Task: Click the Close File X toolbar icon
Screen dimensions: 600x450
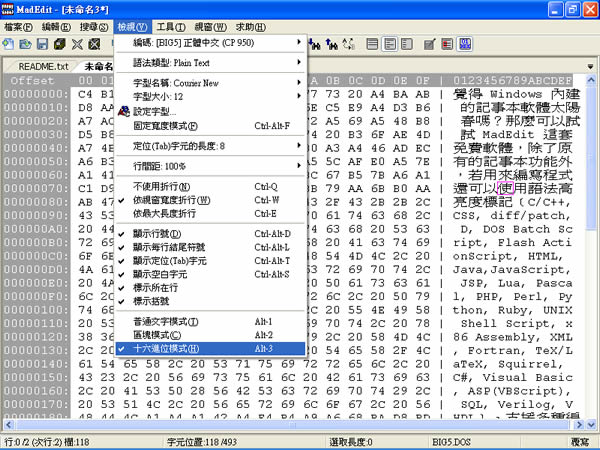Action: tap(77, 44)
